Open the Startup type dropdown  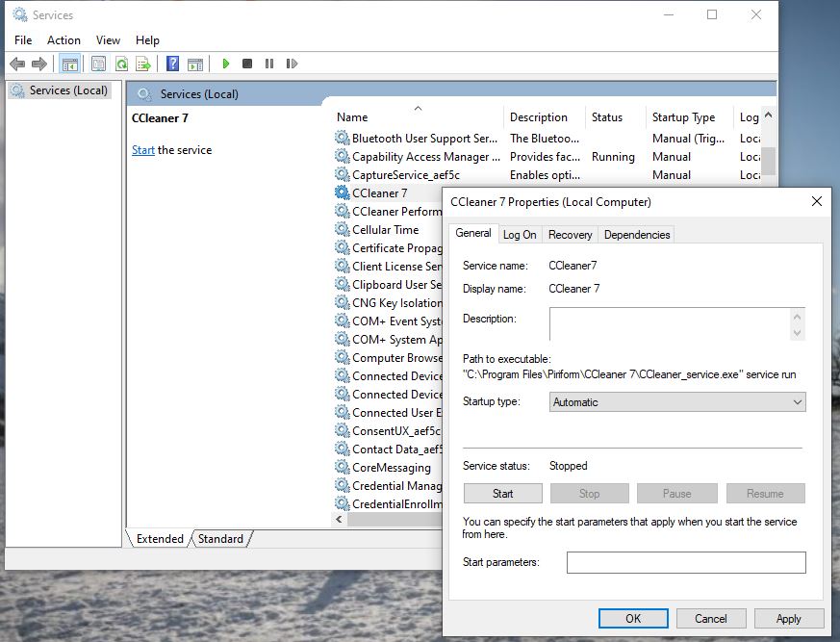[x=677, y=402]
